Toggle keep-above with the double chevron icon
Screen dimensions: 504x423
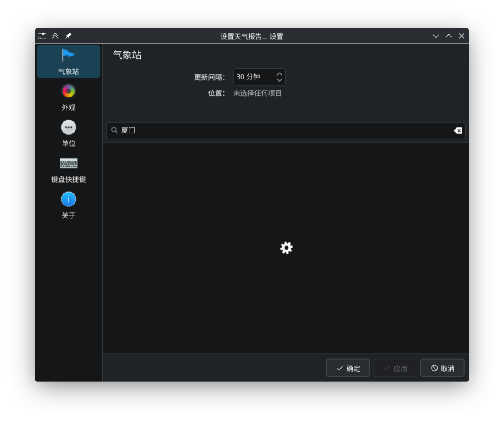click(55, 36)
